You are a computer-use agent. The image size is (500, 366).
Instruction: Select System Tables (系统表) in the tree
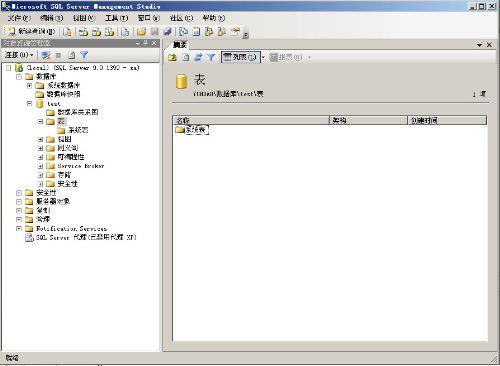click(x=78, y=130)
